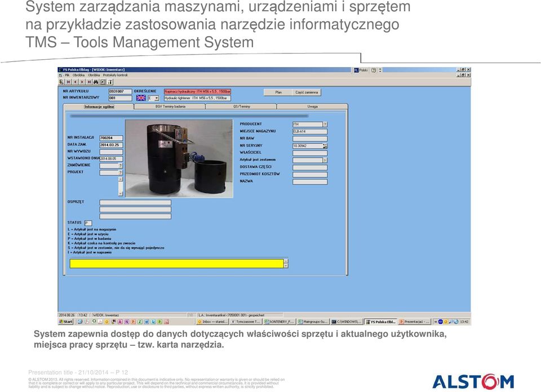Go to first record in toolbar
The height and width of the screenshot is (392, 541).
[x=68, y=82]
